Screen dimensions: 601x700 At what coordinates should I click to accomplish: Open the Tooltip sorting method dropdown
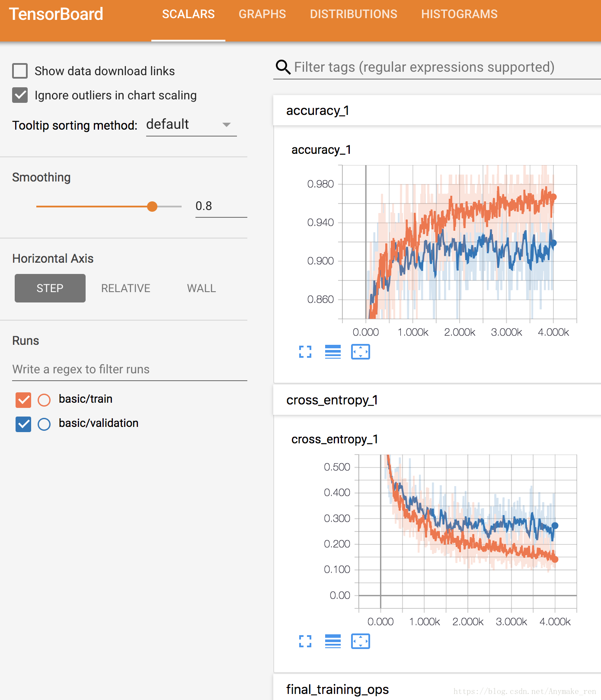click(x=191, y=125)
